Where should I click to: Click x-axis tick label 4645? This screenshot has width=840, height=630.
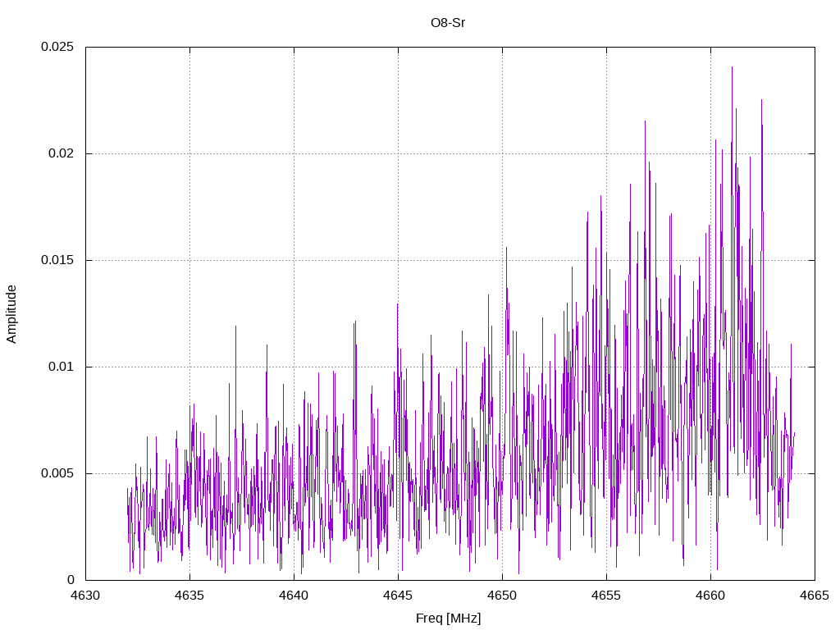398,596
